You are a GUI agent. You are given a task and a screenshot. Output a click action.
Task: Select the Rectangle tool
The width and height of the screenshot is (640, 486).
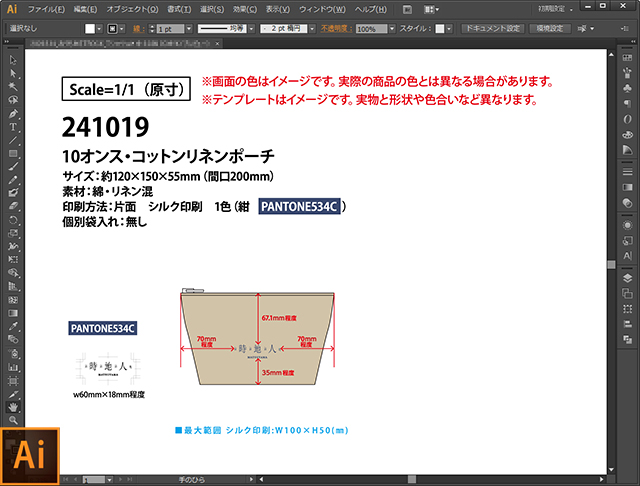click(13, 153)
